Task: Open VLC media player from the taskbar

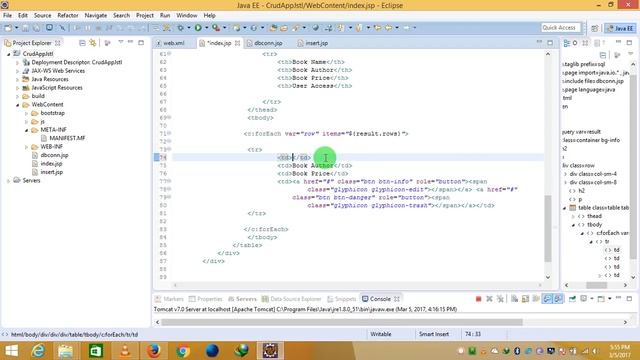Action: coord(125,351)
